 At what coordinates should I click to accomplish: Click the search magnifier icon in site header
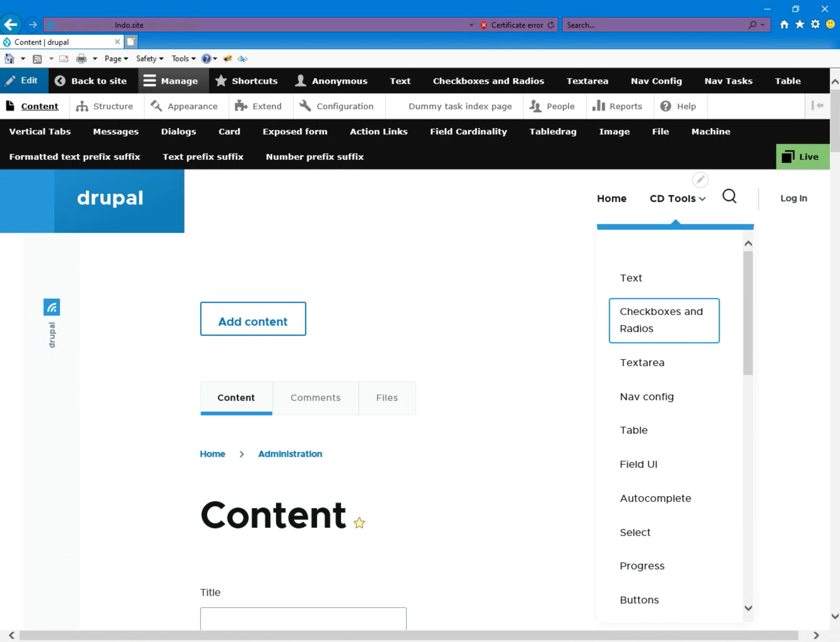click(x=729, y=197)
